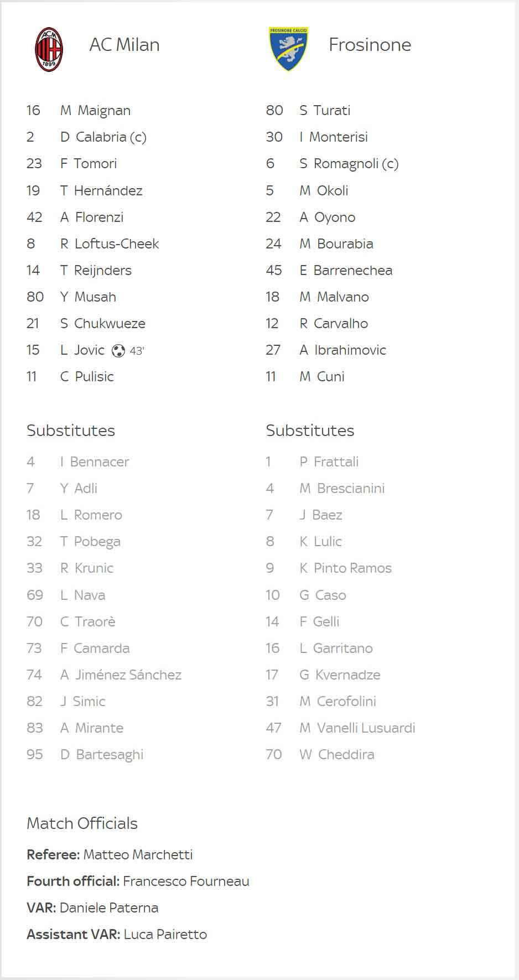Screen dimensions: 519x980
Task: Click A Ibrahimovic in Frosinone lineup
Action: pyautogui.click(x=342, y=350)
